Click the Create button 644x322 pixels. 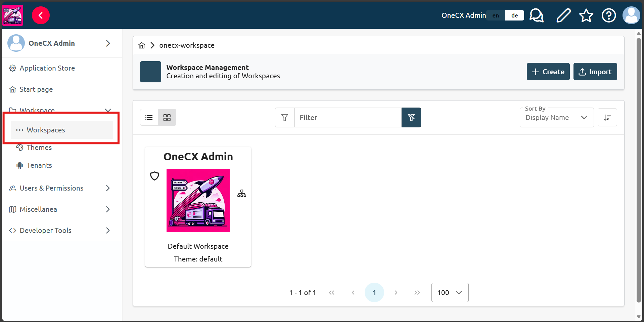548,72
